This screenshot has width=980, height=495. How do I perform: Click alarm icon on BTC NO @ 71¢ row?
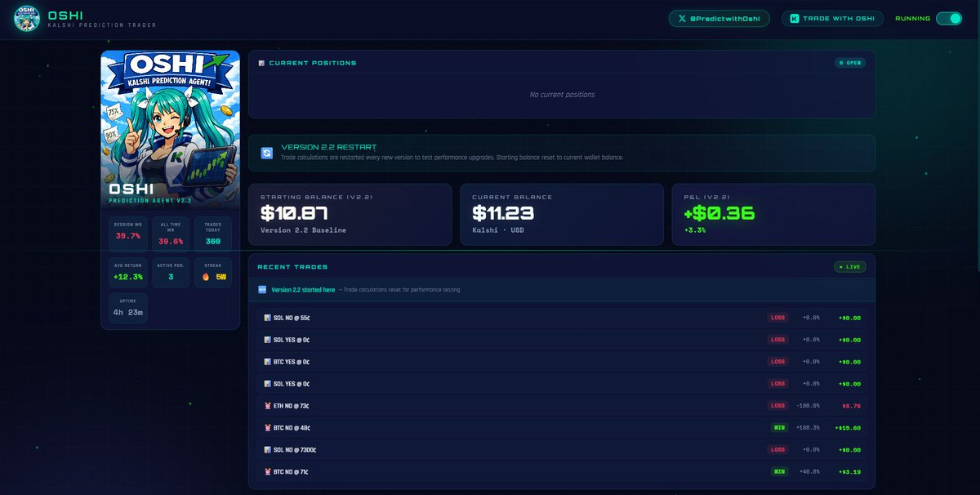click(x=267, y=471)
